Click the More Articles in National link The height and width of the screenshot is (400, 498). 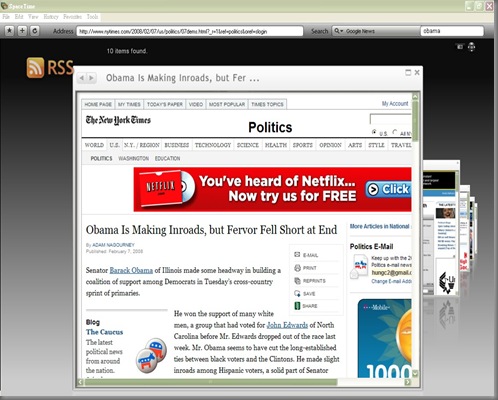click(380, 226)
